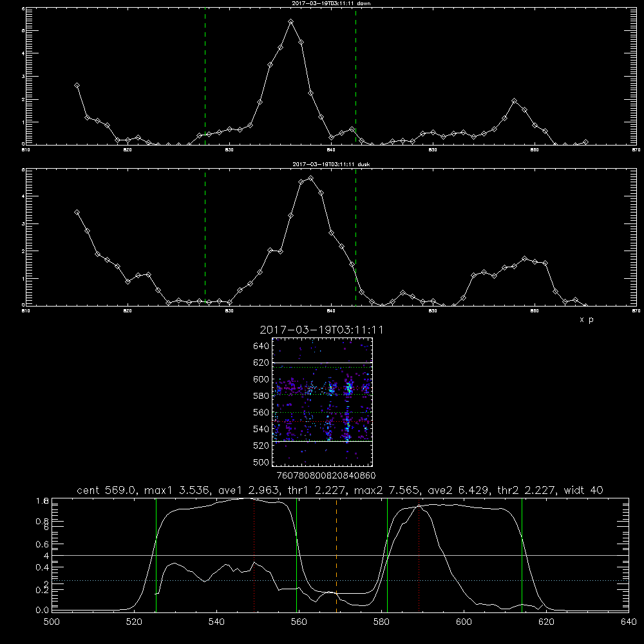The width and height of the screenshot is (644, 644).
Task: Click the orange dashed center line in bottom plot
Action: pyautogui.click(x=336, y=554)
